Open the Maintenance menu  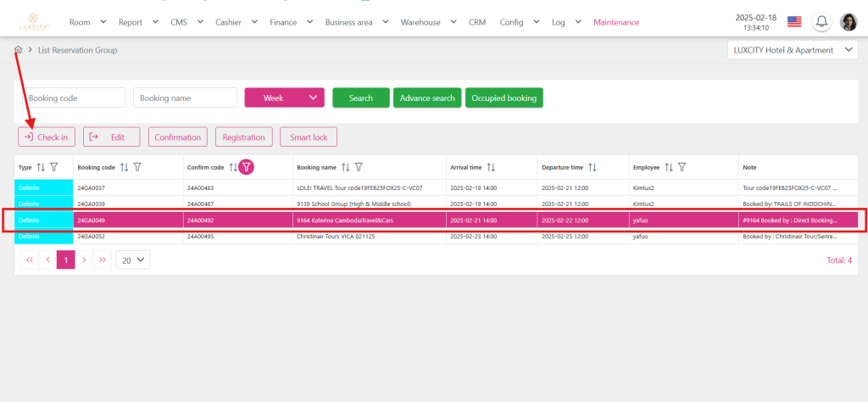616,22
